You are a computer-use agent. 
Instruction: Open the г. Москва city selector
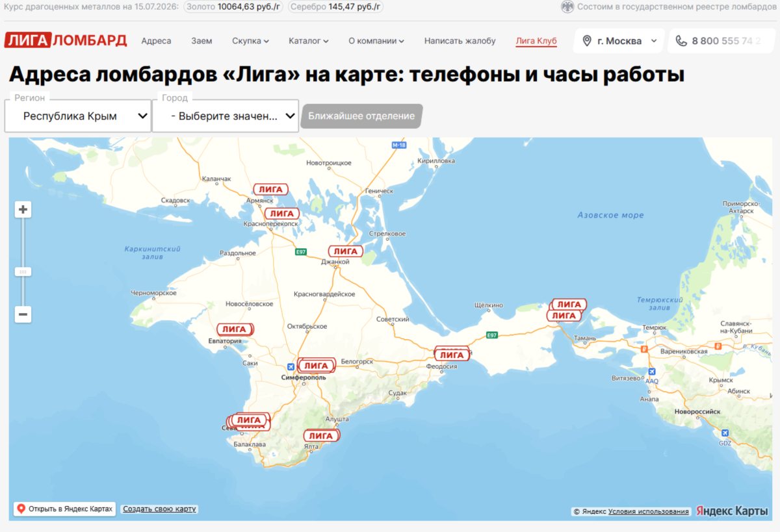(x=619, y=41)
